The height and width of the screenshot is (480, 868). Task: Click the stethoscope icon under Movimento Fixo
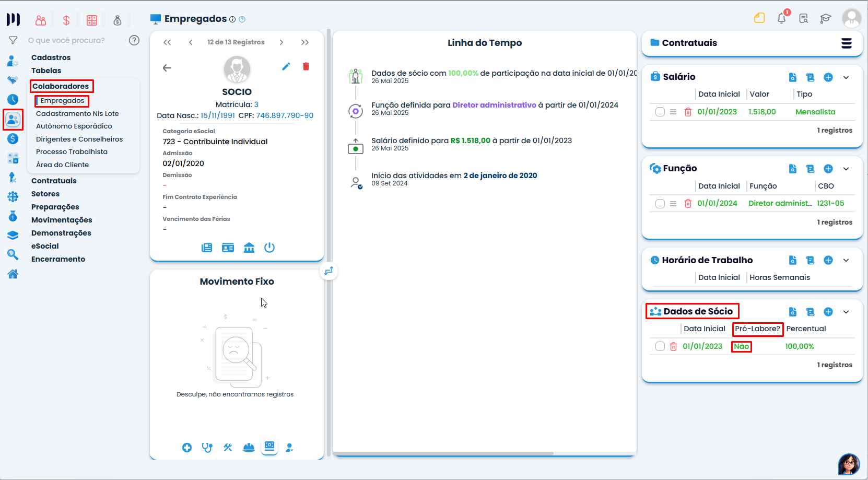point(207,448)
